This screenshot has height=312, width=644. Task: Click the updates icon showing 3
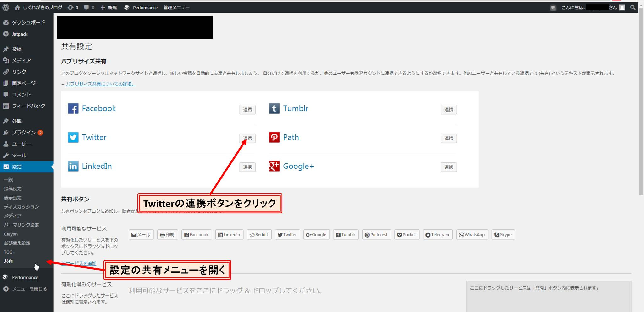[x=73, y=8]
